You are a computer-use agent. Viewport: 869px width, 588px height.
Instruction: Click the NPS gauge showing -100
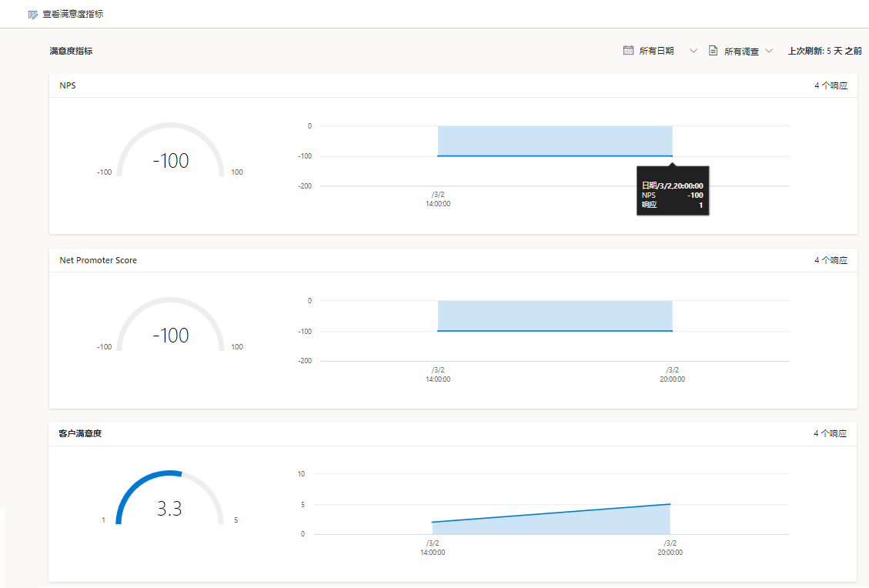tap(171, 151)
